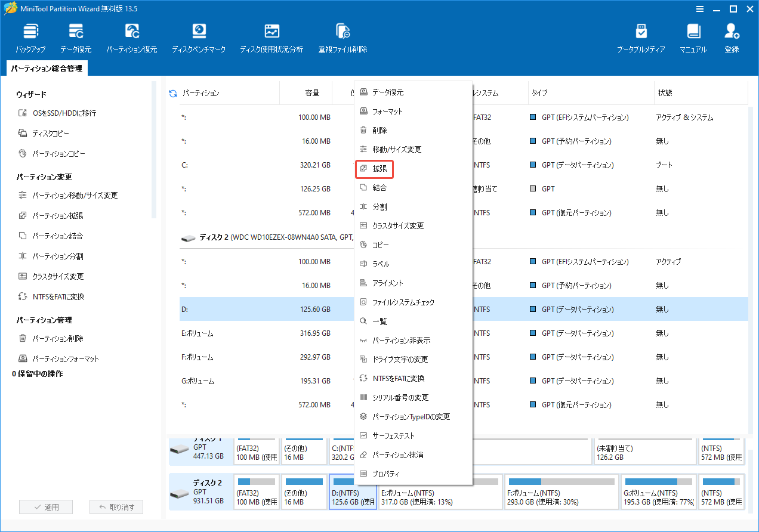Open the ブータブルメディア builder

click(641, 36)
